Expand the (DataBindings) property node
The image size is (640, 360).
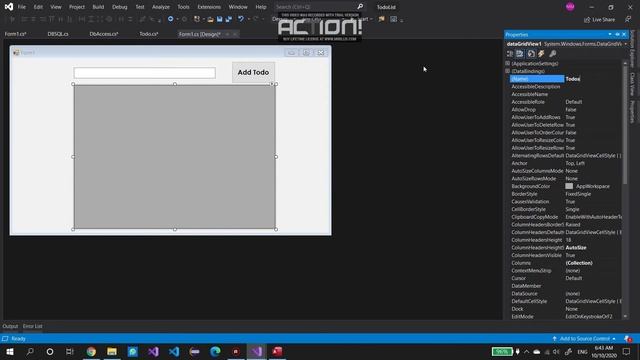508,71
